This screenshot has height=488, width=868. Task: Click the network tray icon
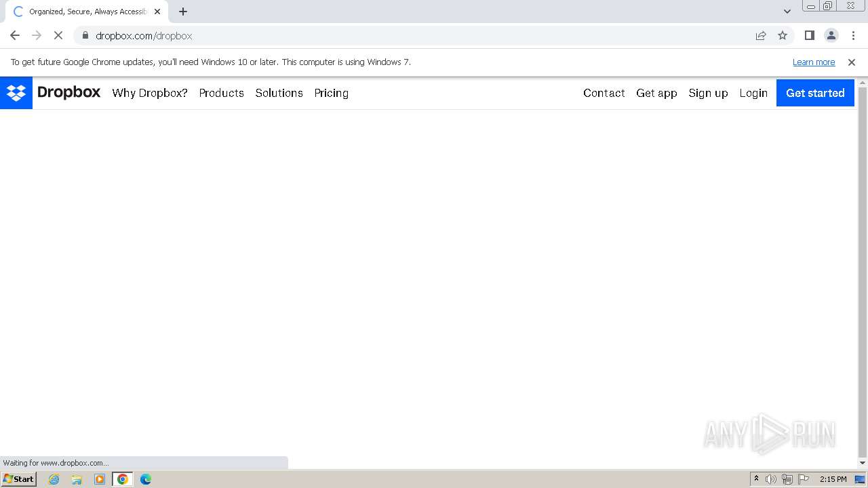pos(787,479)
